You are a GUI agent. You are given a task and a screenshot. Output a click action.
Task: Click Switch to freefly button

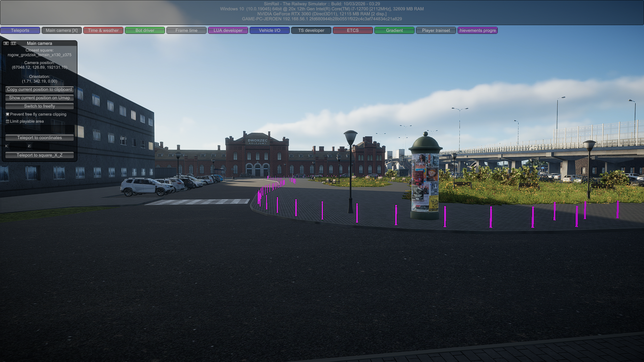(x=40, y=106)
